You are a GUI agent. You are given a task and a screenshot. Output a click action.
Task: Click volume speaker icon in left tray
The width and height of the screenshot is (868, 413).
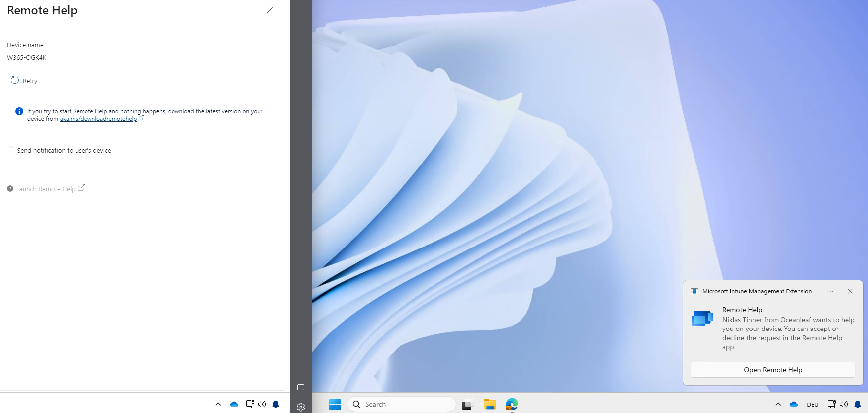point(262,404)
